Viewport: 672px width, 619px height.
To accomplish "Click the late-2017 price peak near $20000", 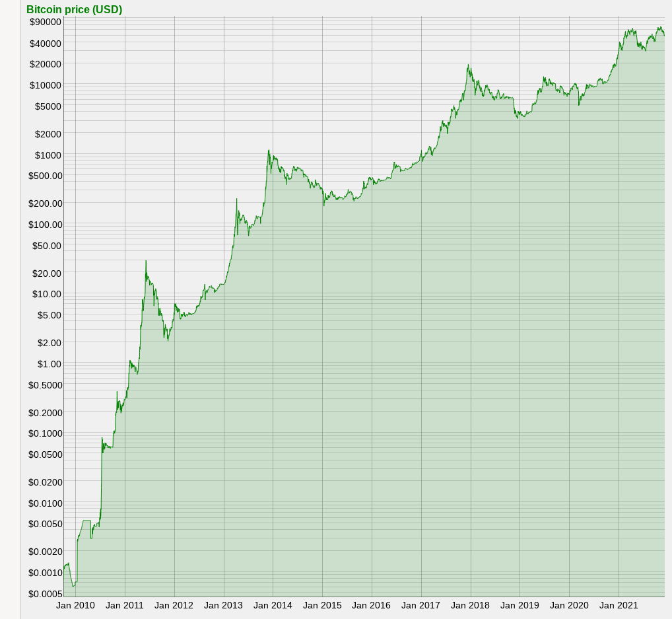I will pyautogui.click(x=469, y=65).
